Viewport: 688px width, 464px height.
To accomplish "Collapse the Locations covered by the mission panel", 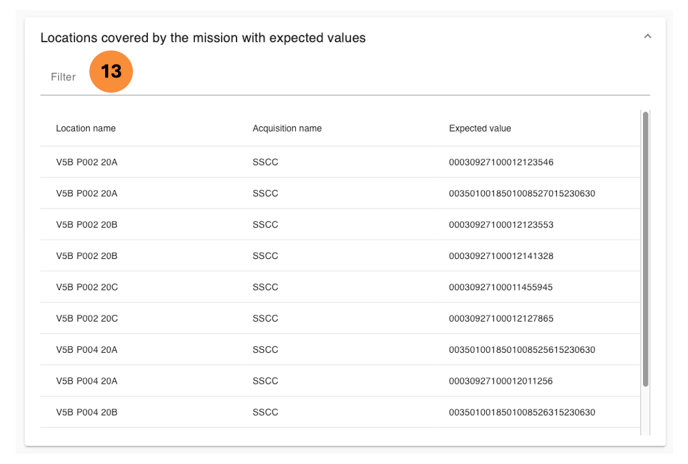I will pyautogui.click(x=647, y=37).
